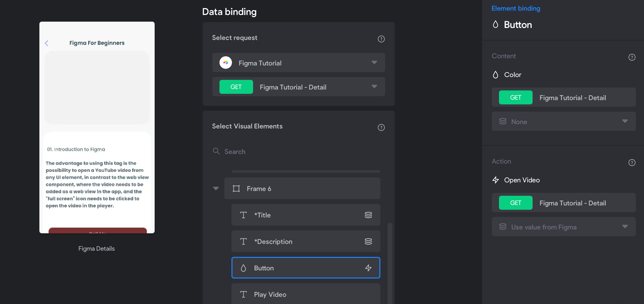The image size is (644, 304).
Task: Click the text icon on Play Video row
Action: 243,294
